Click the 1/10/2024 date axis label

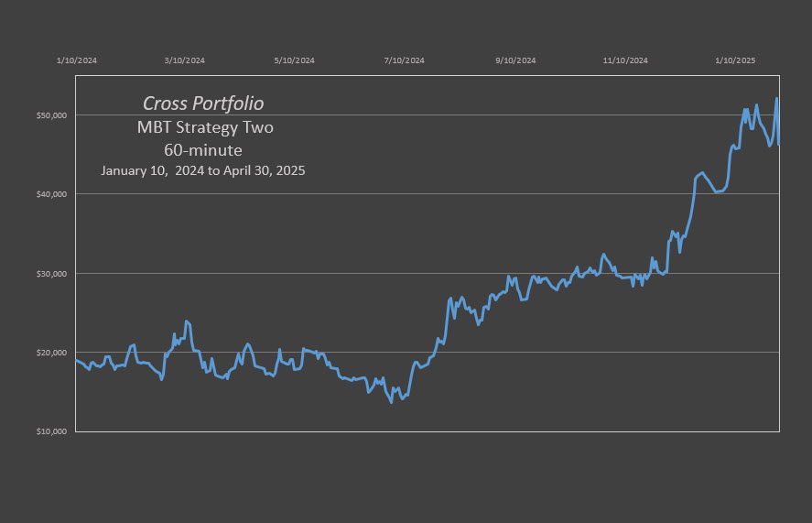[77, 60]
